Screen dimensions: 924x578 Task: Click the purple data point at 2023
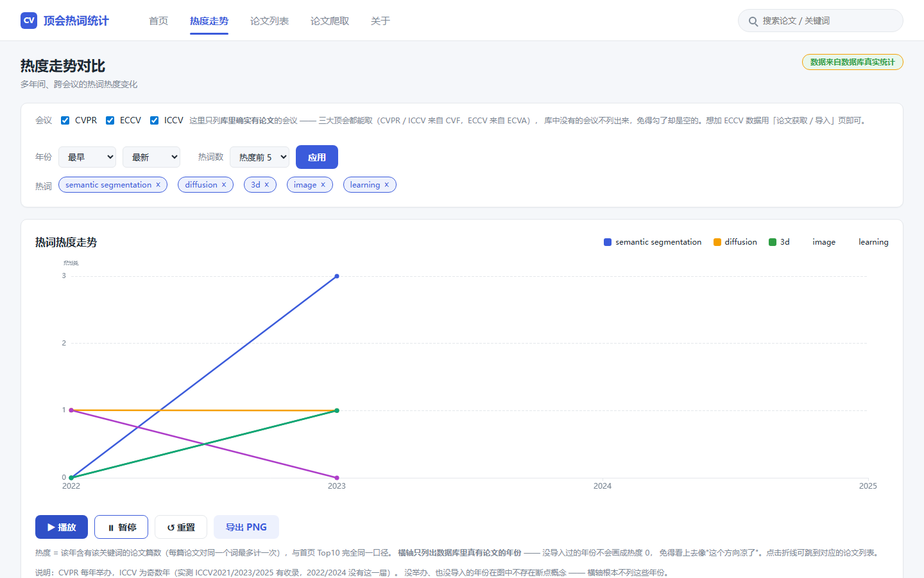(337, 478)
